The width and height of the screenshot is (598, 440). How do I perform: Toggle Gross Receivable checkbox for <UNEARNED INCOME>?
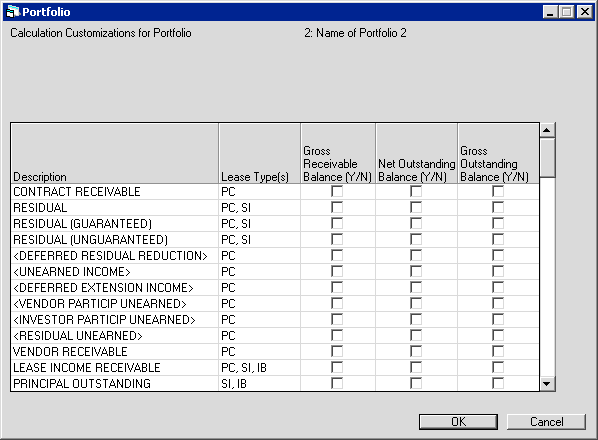[337, 271]
